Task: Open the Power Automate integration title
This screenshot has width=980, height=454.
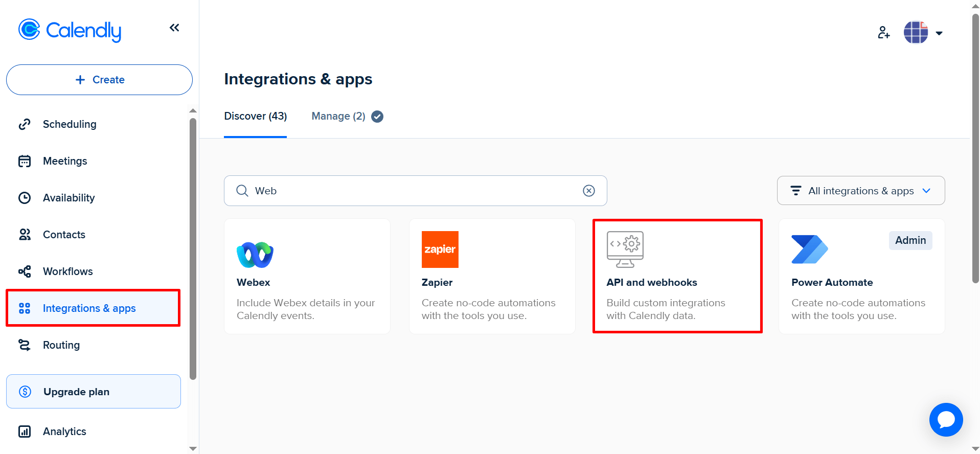Action: pyautogui.click(x=832, y=282)
